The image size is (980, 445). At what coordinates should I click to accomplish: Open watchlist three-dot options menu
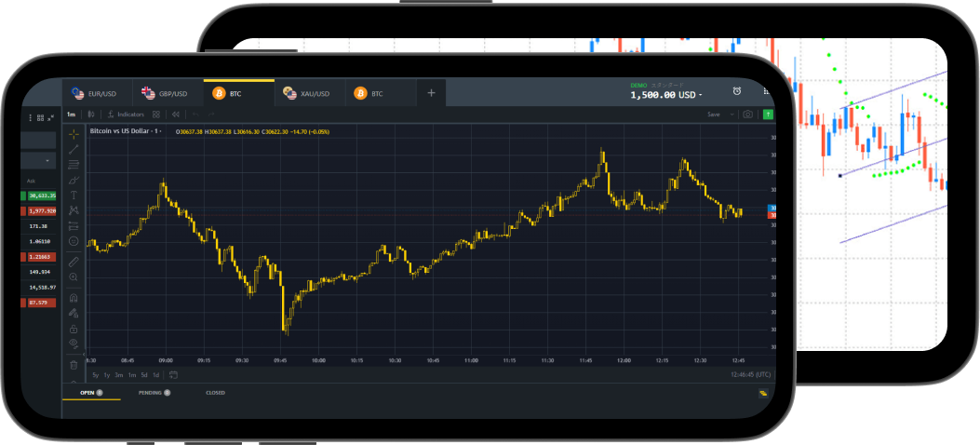(x=32, y=117)
